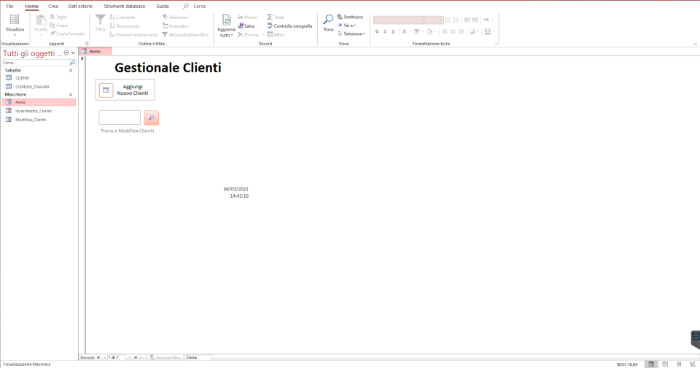The image size is (700, 368).
Task: Click Controllo ortografia spell check
Action: pyautogui.click(x=290, y=26)
